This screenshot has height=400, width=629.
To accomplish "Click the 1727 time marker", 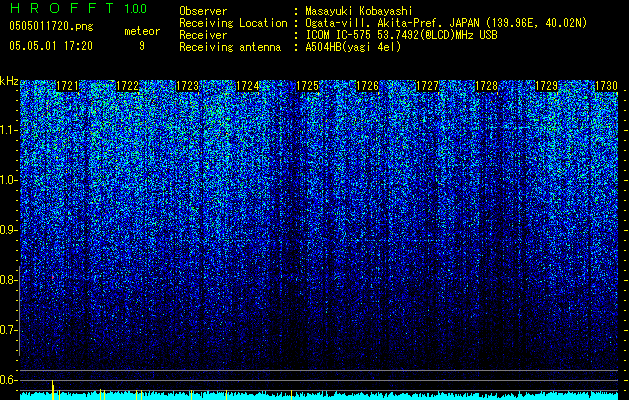I will (427, 86).
